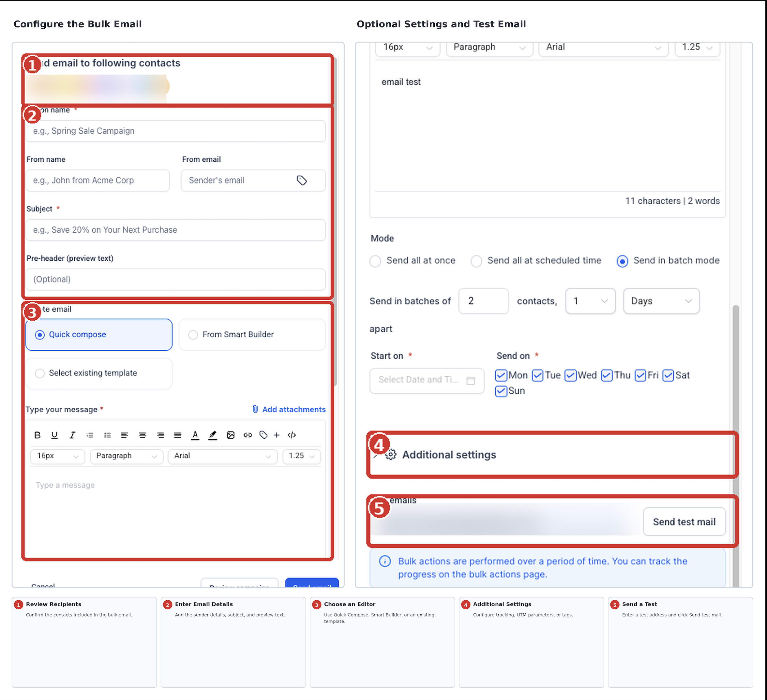Click the batch size contacts field
Viewport: 767px width, 700px height.
tap(484, 301)
